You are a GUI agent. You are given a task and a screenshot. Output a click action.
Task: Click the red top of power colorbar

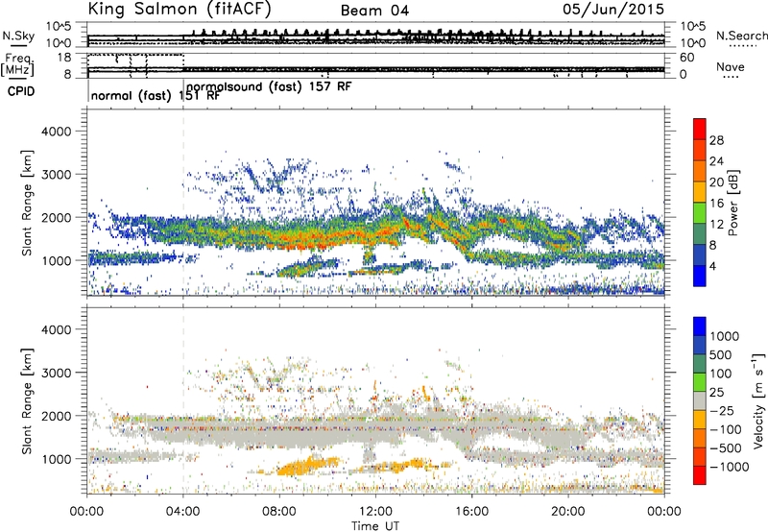pos(700,129)
